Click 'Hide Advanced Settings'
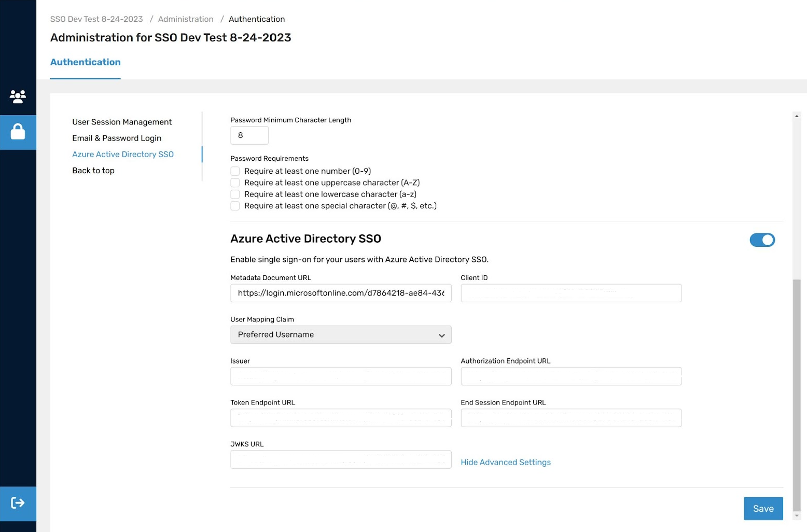 pos(506,462)
